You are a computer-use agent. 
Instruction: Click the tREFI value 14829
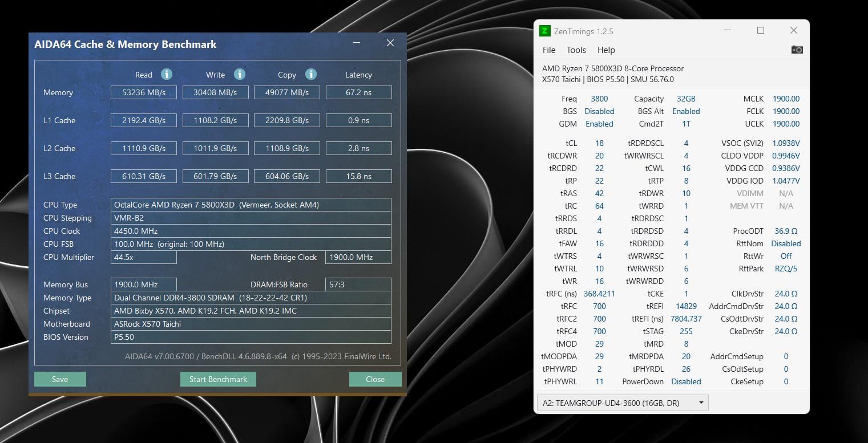pos(686,306)
